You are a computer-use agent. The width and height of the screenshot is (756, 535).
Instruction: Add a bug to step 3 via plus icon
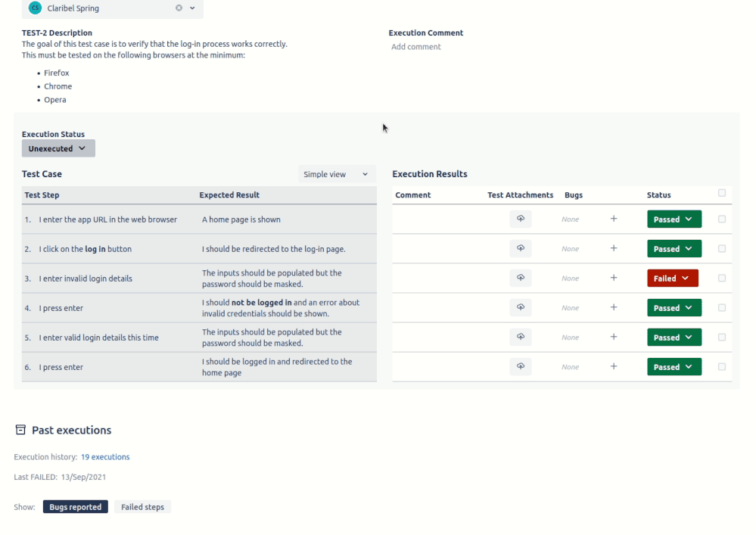coord(613,278)
